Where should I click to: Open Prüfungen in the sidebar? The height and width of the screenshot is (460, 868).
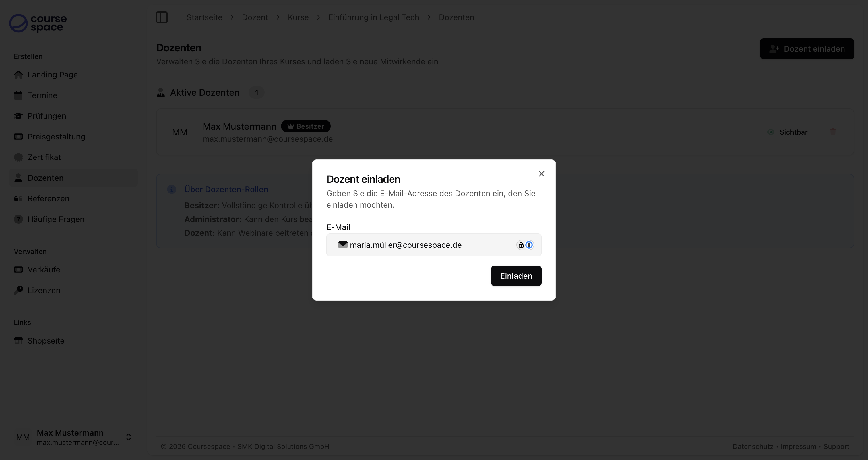[x=46, y=116]
